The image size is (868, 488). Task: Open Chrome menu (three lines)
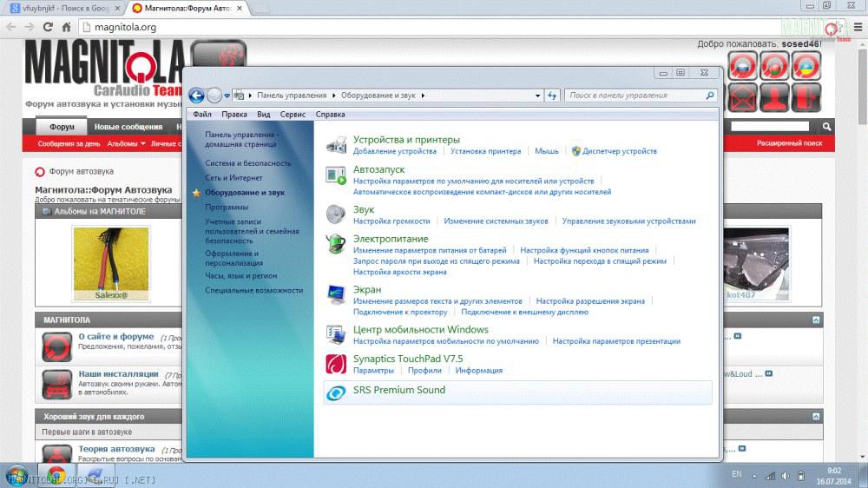click(x=858, y=27)
